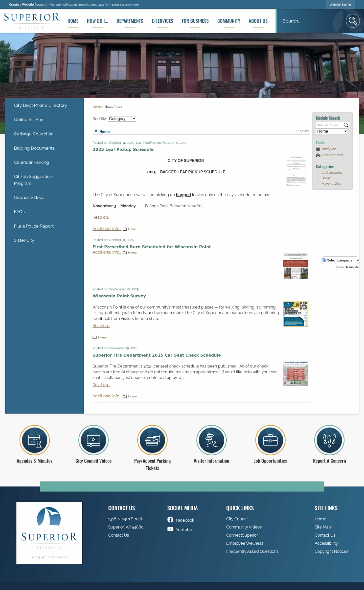Open 2025 Leaf Pickup Schedule article
Viewport: 364px width, 590px height.
pos(123,149)
